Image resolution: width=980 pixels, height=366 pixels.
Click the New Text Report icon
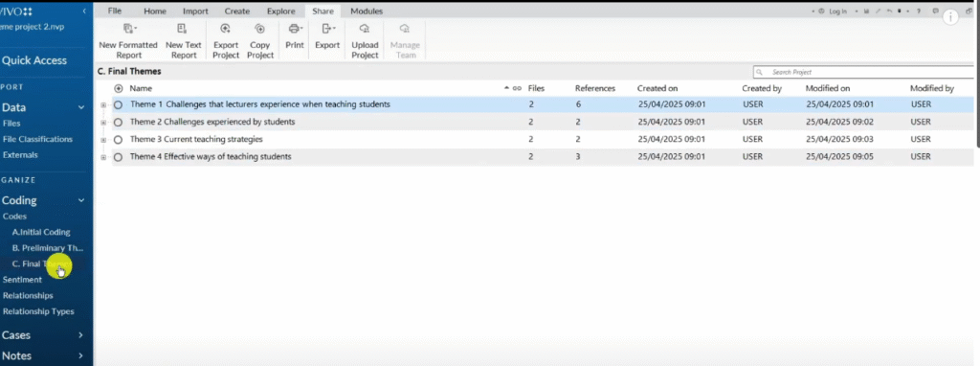(x=181, y=29)
